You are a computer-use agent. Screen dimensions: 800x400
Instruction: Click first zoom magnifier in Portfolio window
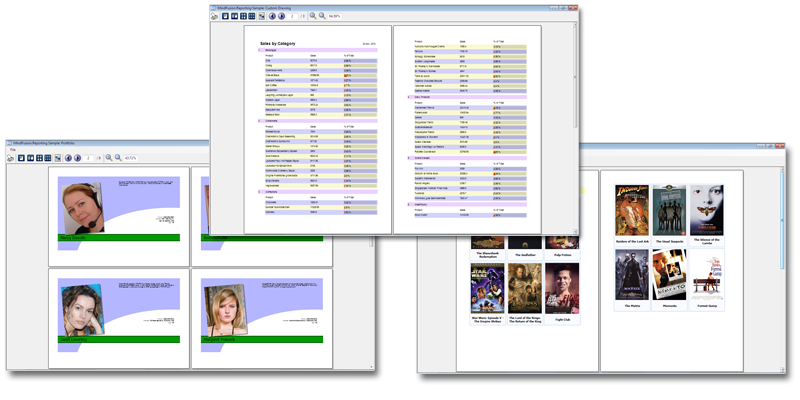[x=109, y=158]
